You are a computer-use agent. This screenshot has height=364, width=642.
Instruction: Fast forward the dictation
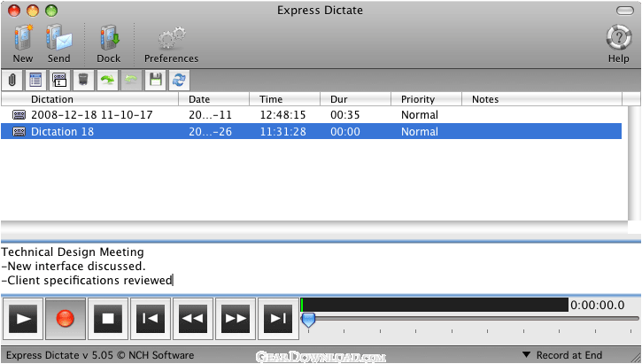[236, 319]
